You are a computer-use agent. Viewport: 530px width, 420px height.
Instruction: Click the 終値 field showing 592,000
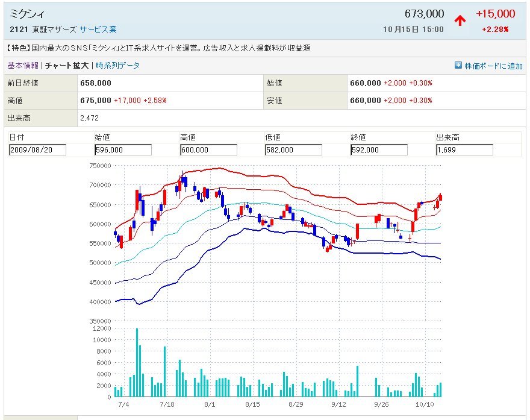pos(379,150)
